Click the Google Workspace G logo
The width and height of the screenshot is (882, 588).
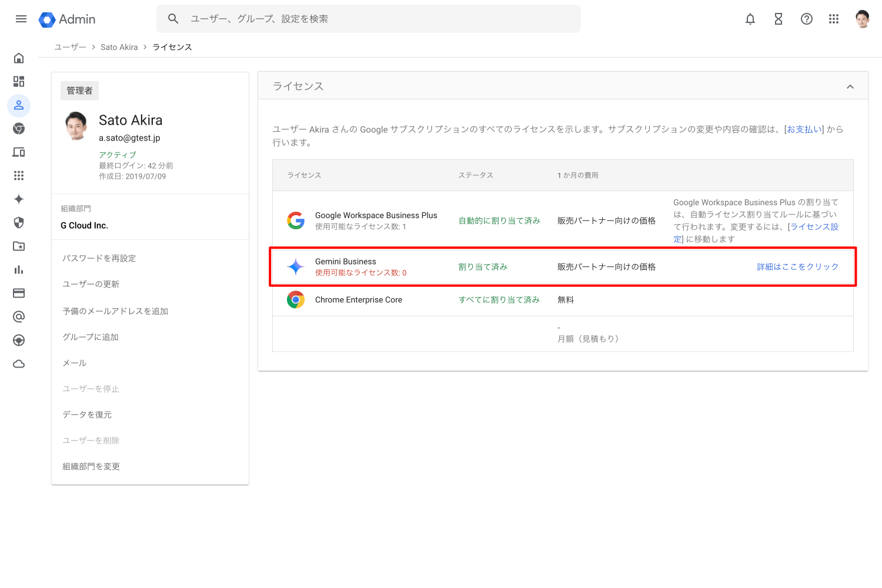(x=296, y=220)
